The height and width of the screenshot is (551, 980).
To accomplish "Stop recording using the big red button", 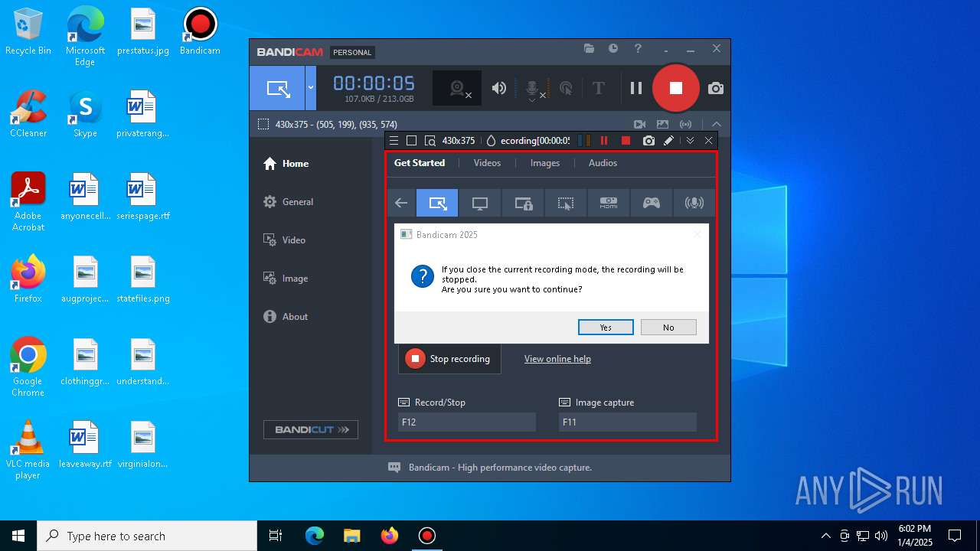I will (675, 88).
